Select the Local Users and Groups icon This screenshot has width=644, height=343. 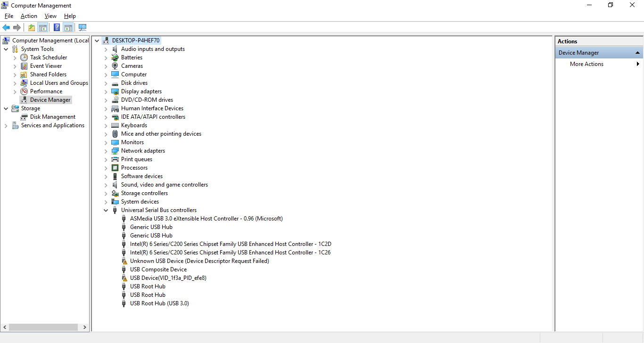point(24,83)
